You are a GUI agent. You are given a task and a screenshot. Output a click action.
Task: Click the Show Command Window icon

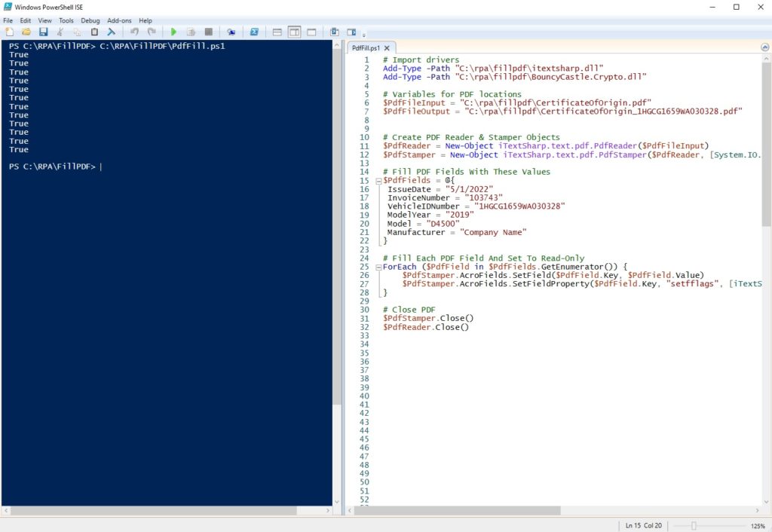334,32
